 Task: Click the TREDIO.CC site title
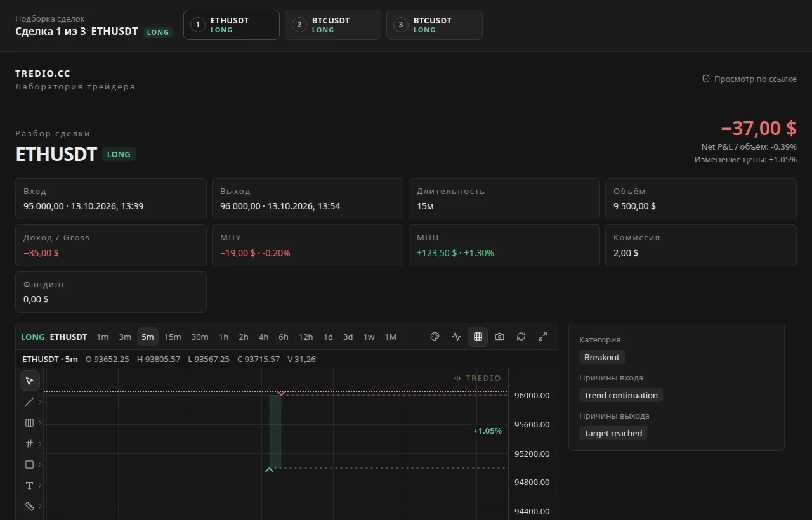click(43, 74)
